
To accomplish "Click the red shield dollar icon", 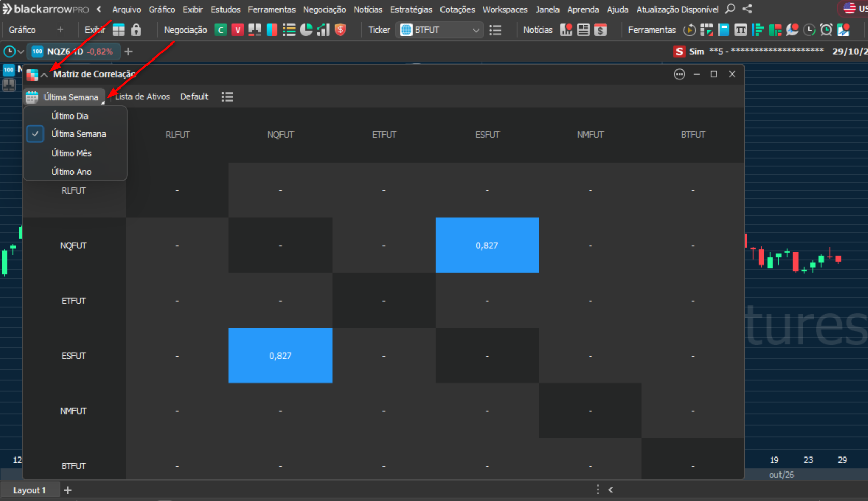I will tap(340, 30).
